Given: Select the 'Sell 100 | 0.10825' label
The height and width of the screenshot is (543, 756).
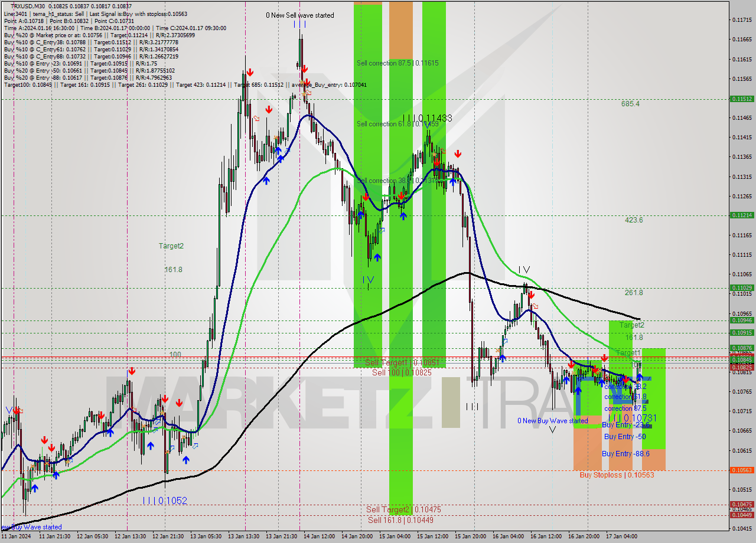Looking at the screenshot, I should (x=402, y=372).
